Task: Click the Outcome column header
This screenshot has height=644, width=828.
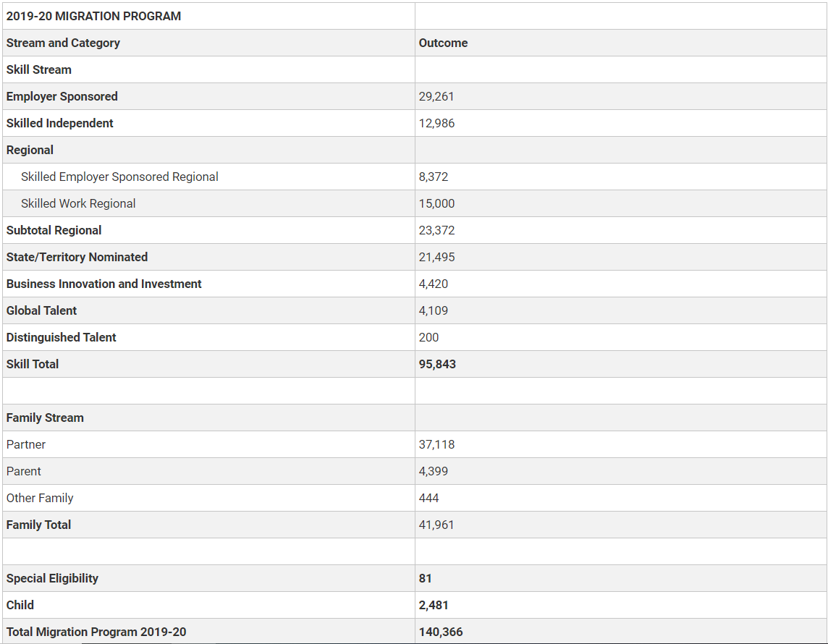Action: tap(443, 43)
